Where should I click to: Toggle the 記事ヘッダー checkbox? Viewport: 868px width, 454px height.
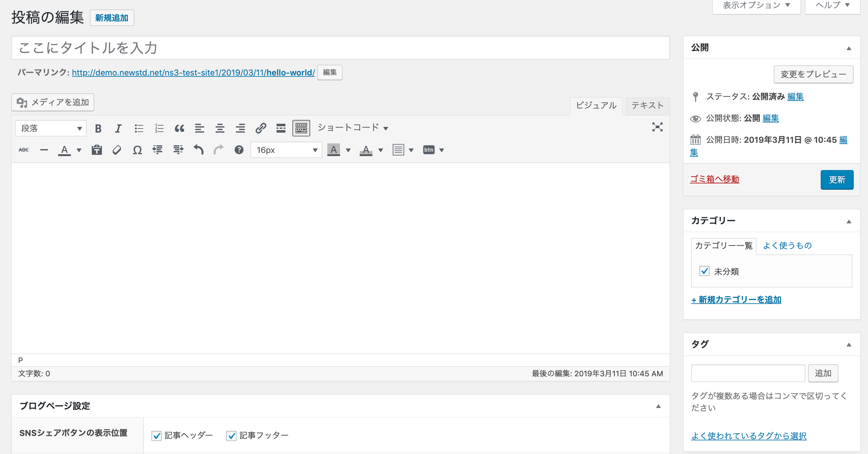click(x=156, y=436)
